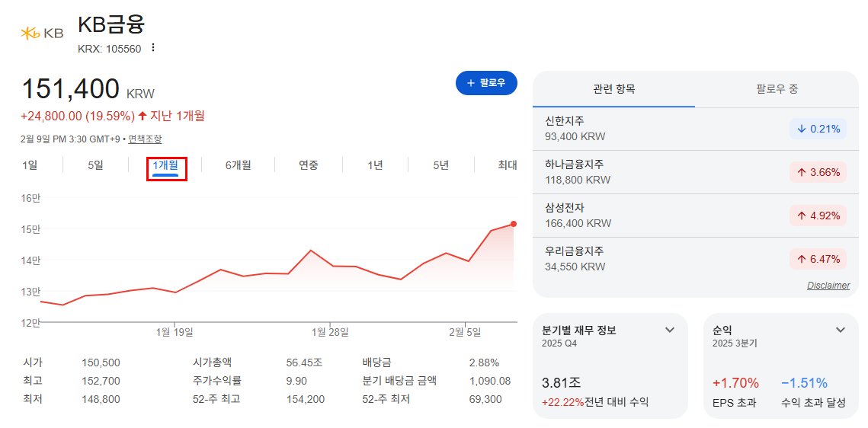Image resolution: width=868 pixels, height=428 pixels.
Task: Click the 최고 value 152,700
Action: [x=101, y=381]
